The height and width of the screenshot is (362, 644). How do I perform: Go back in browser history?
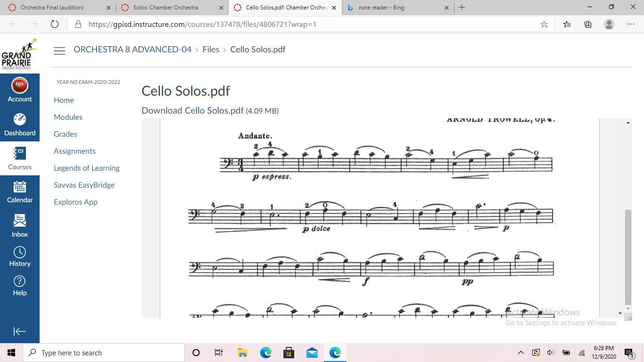coord(13,24)
